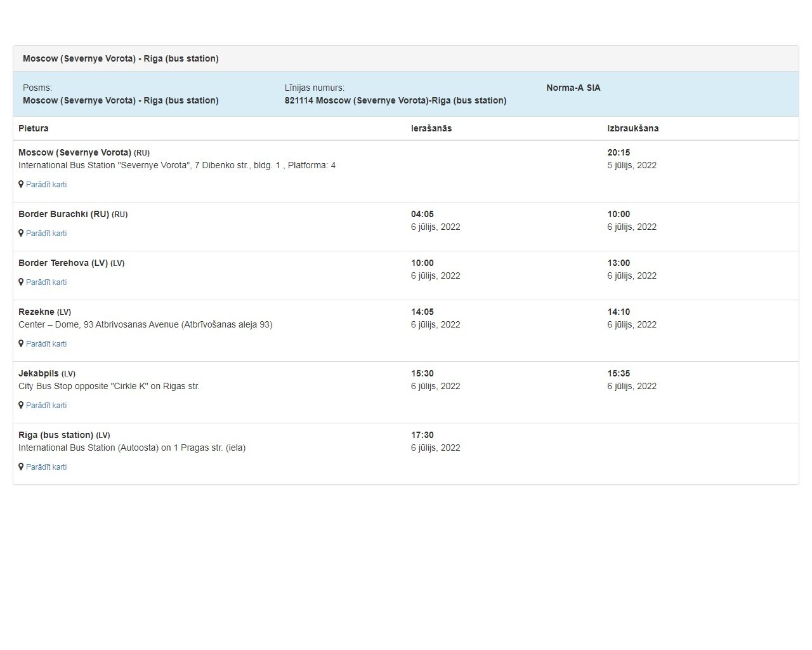This screenshot has width=812, height=650.
Task: Show map for Riga (bus station)
Action: (x=46, y=467)
